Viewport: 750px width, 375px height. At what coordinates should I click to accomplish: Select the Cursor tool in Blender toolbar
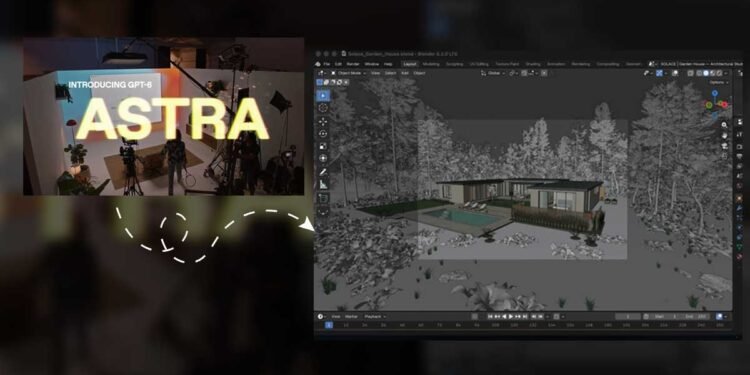point(323,109)
